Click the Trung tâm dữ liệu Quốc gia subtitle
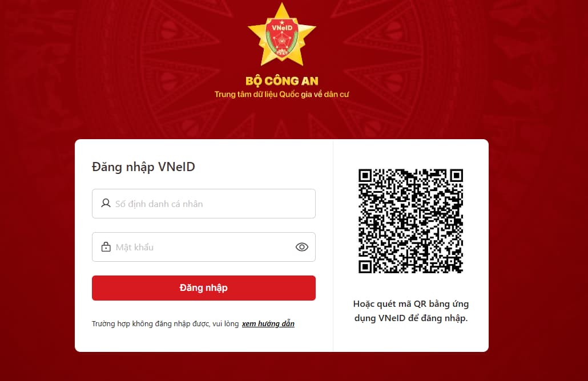 tap(281, 95)
